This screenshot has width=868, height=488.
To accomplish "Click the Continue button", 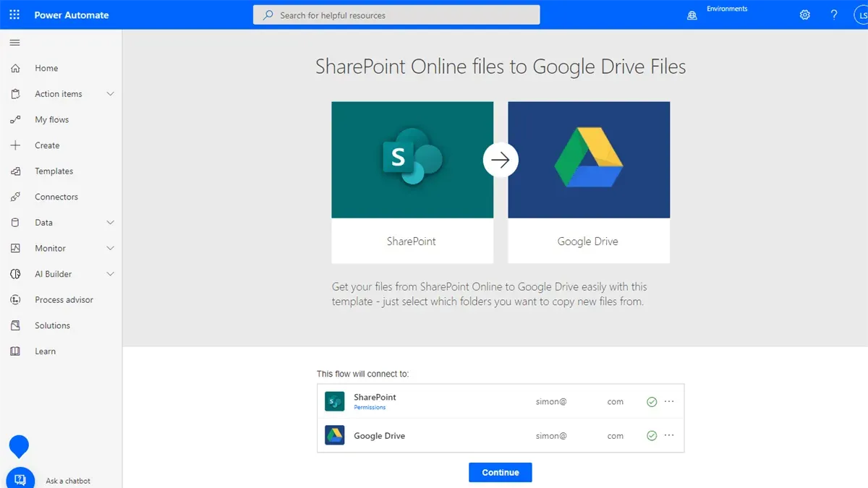I will pyautogui.click(x=501, y=472).
